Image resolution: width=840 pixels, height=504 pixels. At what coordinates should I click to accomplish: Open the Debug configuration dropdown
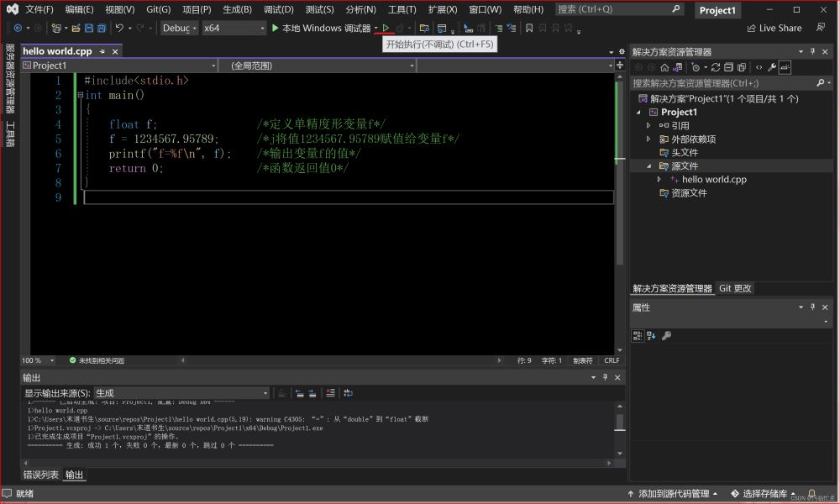[179, 28]
